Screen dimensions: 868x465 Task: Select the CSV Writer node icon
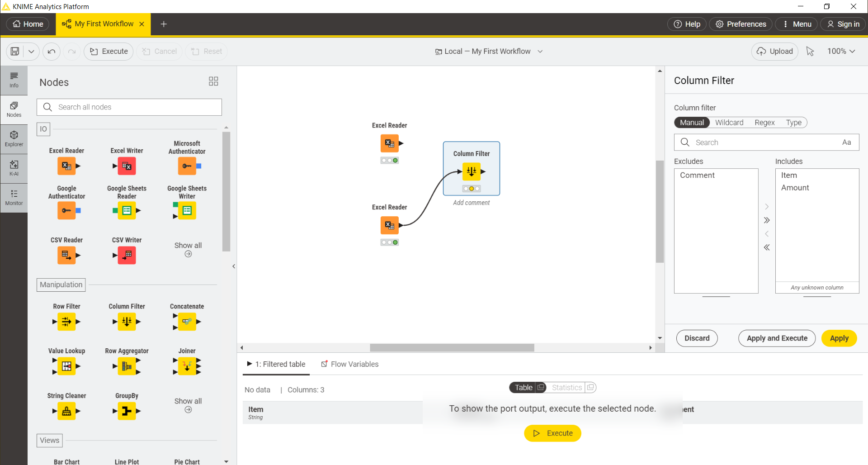point(126,255)
